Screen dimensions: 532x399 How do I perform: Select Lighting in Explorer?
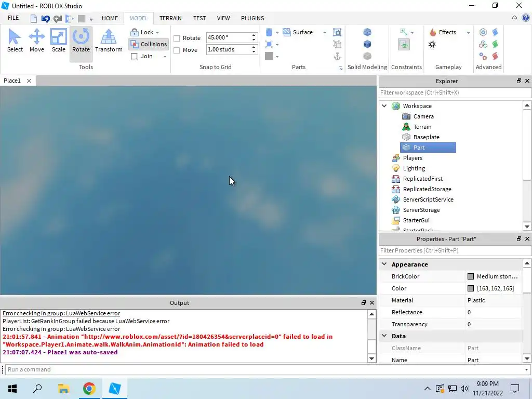(x=414, y=168)
